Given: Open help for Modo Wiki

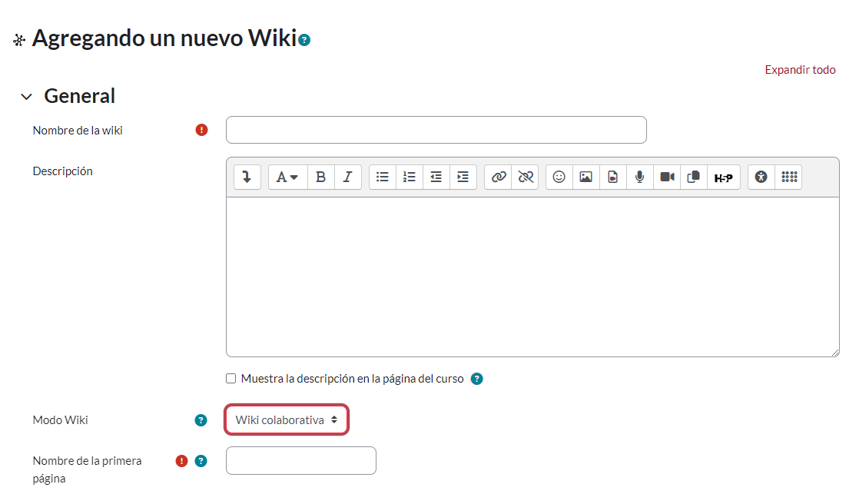Looking at the screenshot, I should (x=201, y=420).
